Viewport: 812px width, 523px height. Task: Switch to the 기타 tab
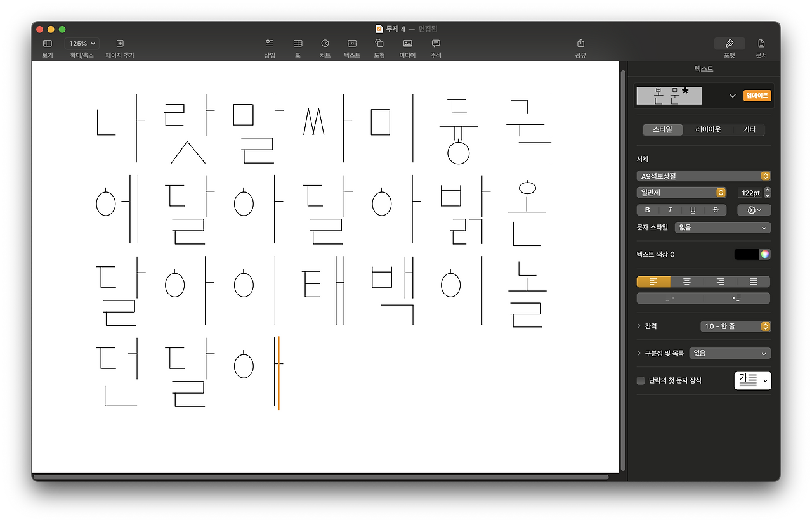point(749,129)
